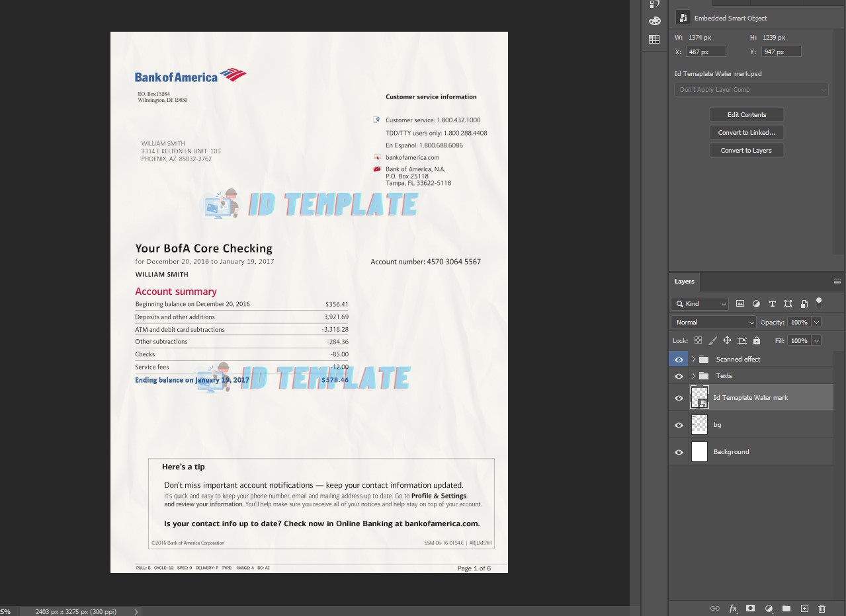Click the Bank of America logo on canvas
The height and width of the screenshot is (616, 846).
[x=190, y=75]
